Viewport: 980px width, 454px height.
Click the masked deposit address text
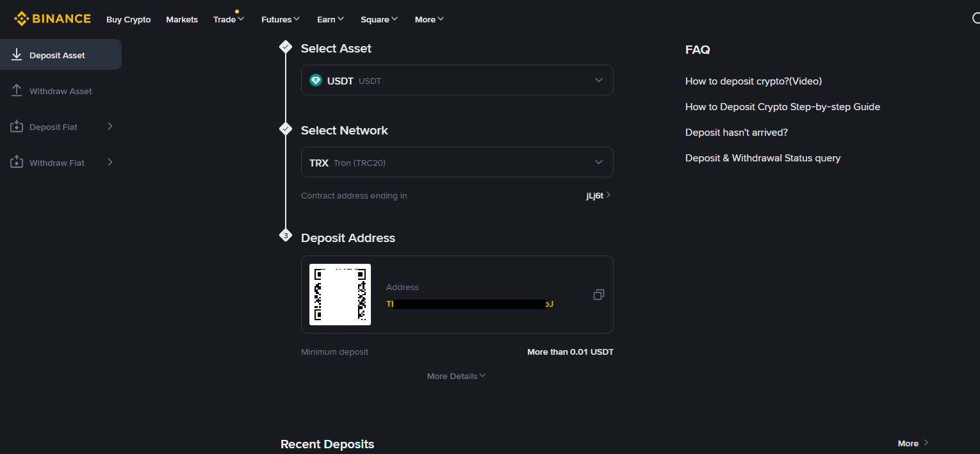click(470, 304)
